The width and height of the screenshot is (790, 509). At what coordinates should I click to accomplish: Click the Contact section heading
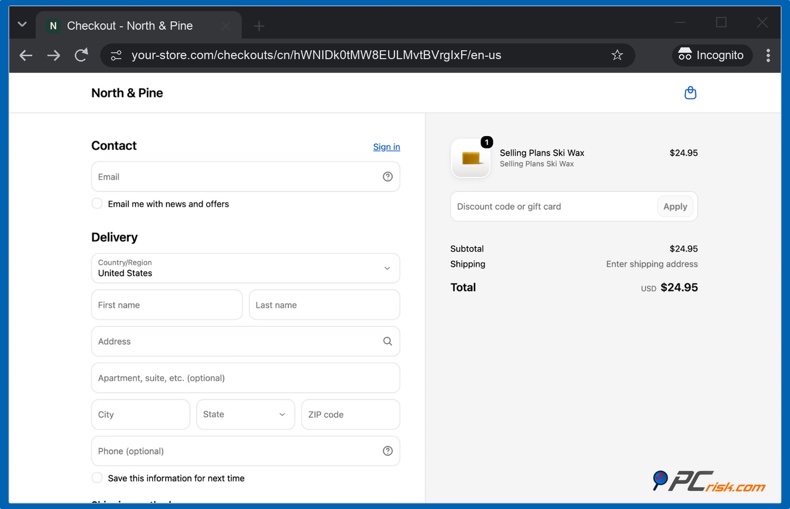point(114,146)
